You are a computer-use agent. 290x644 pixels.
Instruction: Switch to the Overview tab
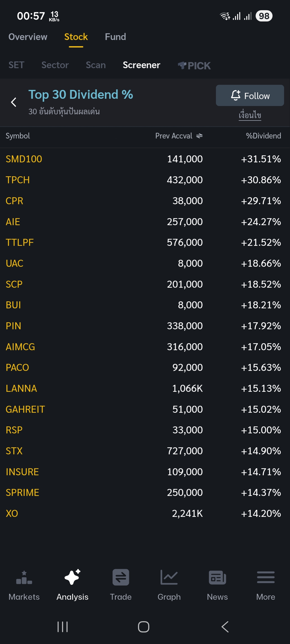28,37
